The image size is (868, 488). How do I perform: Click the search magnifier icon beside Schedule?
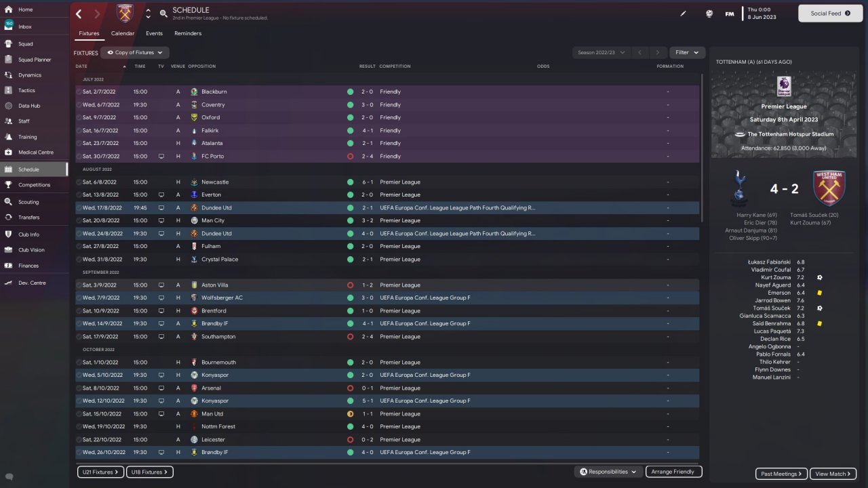[163, 14]
